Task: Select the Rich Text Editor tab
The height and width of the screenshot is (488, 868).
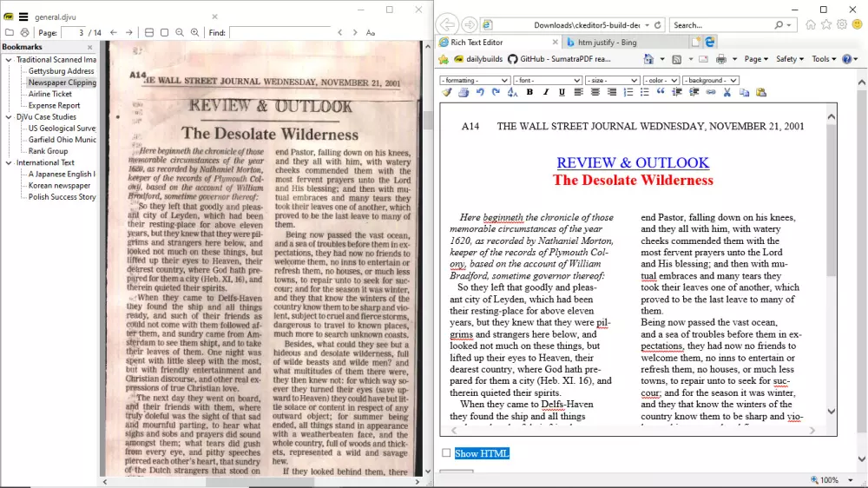Action: pyautogui.click(x=498, y=42)
